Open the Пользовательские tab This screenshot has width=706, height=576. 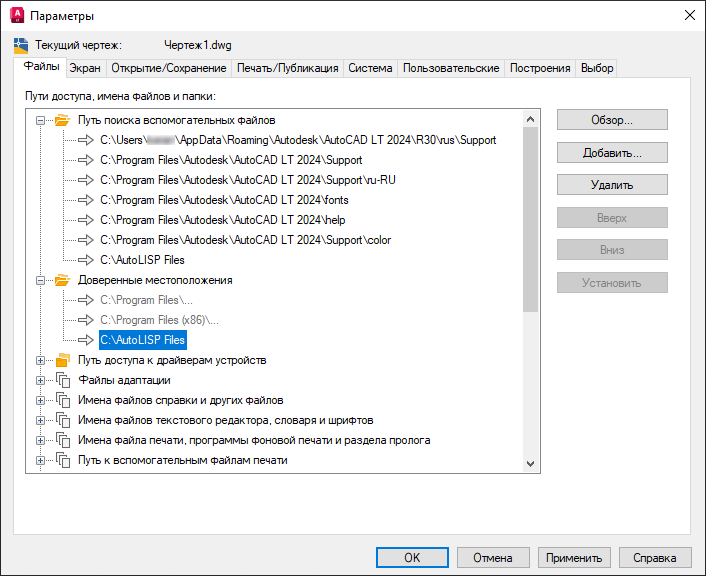point(451,68)
